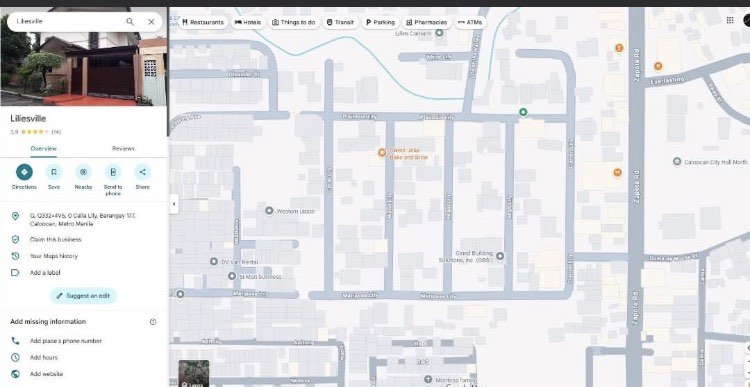Click the Lilies Camarin marker

(439, 33)
